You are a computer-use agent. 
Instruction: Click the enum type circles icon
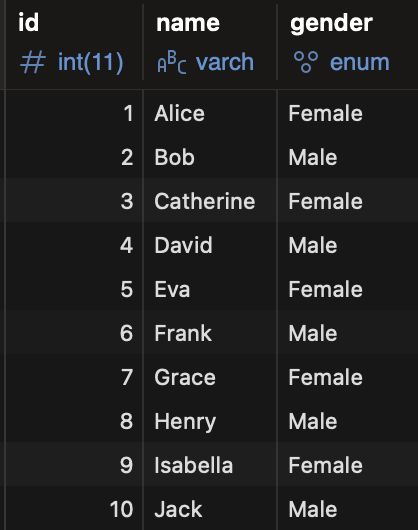click(306, 62)
